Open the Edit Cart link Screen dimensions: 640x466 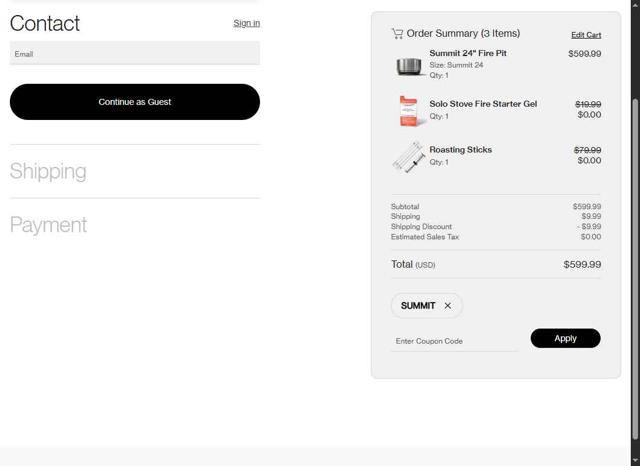coord(586,35)
